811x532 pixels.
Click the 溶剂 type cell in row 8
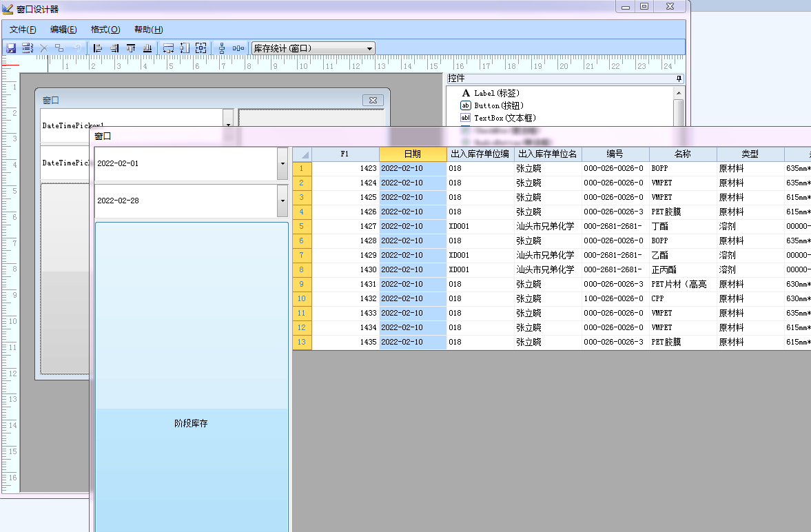tap(750, 270)
